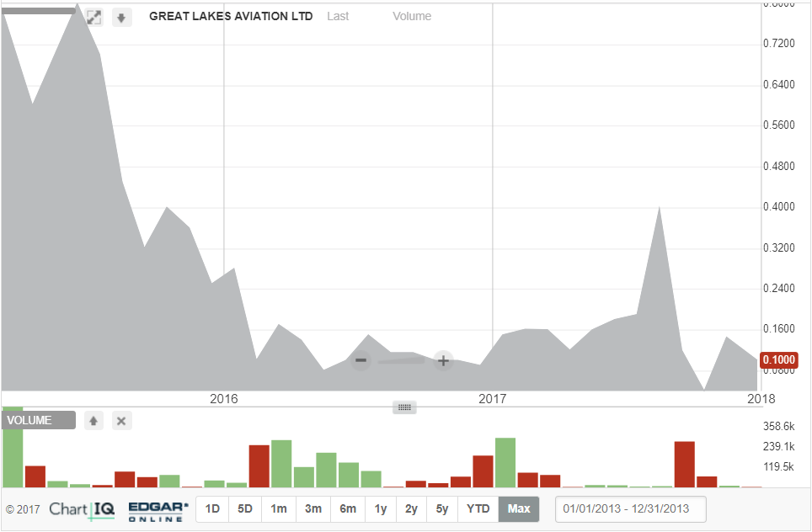
Task: Select the 1y time range
Action: point(381,509)
